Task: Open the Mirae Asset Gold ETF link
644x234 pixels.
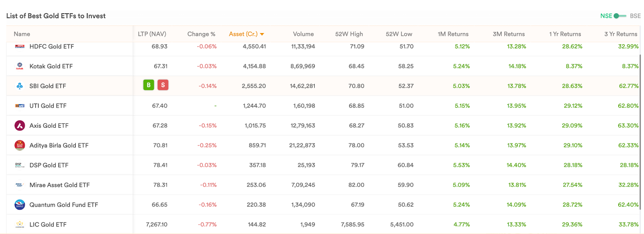Action: point(60,185)
